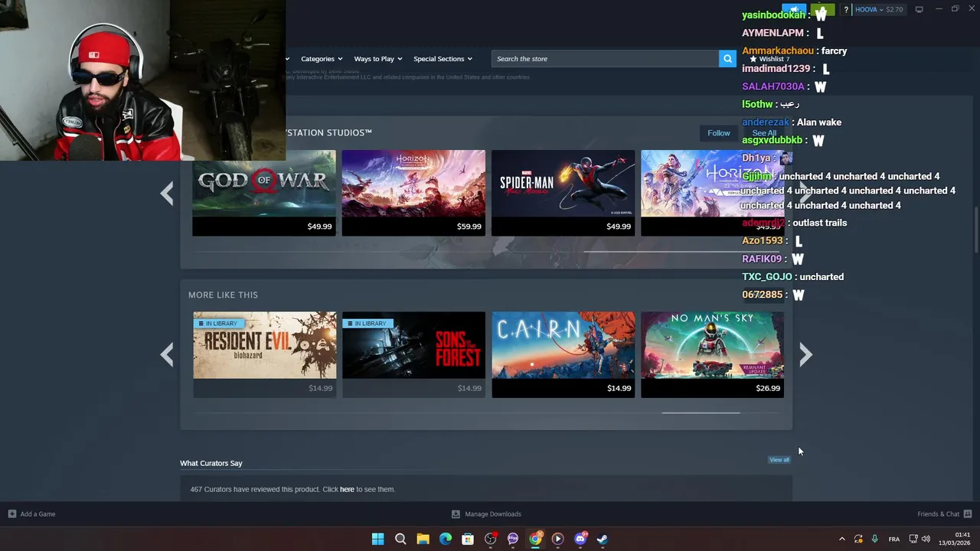Open Steam announcements megaphone button
Viewport: 980px width, 551px height.
[x=793, y=10]
